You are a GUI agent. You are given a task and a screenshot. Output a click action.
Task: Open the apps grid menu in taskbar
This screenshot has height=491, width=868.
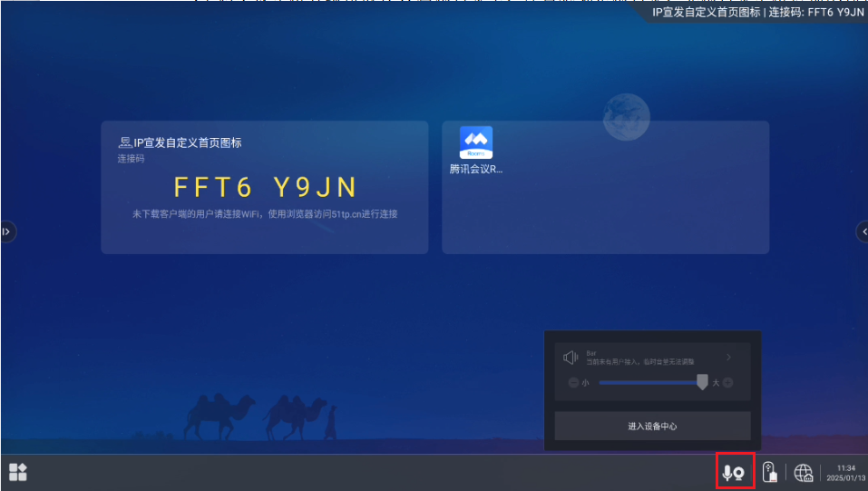pyautogui.click(x=18, y=472)
